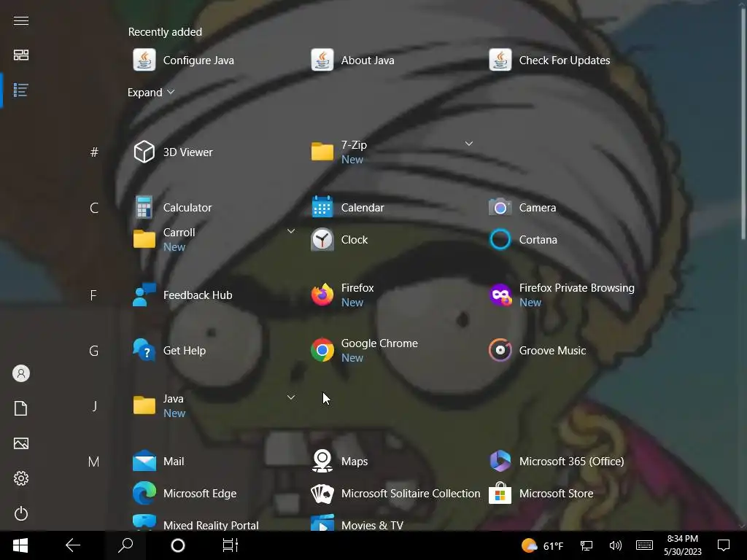Open Pictures folder from sidebar
Viewport: 747px width, 560px height.
pyautogui.click(x=21, y=443)
